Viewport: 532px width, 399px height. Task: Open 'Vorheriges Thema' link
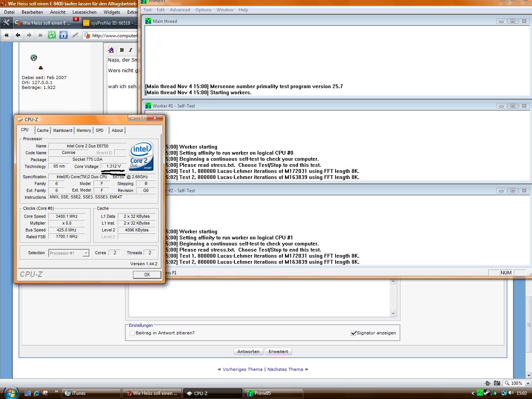(x=242, y=369)
